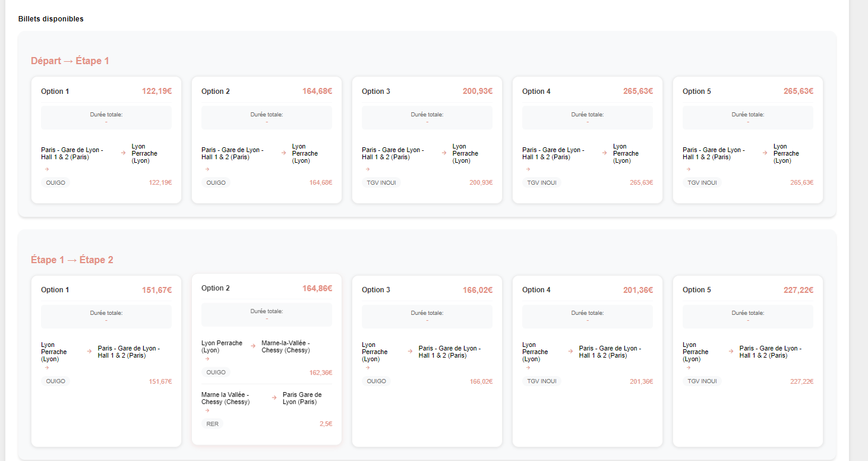
Task: Click Durée totale box in the 164,86€ card
Action: pyautogui.click(x=267, y=314)
